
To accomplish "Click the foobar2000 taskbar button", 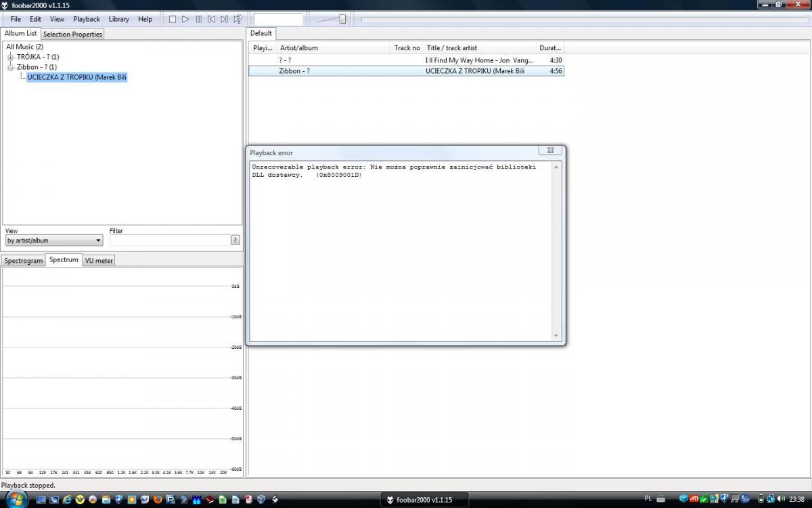I will pos(424,500).
